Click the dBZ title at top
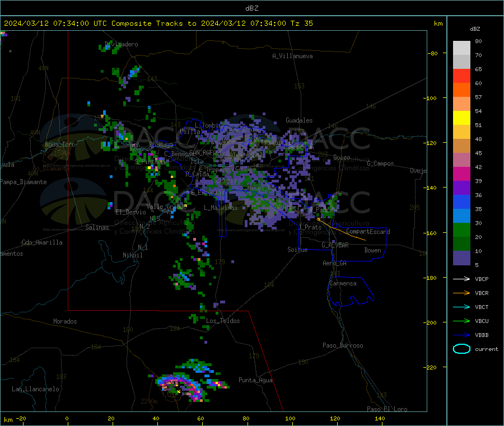The image size is (504, 426). click(x=251, y=8)
